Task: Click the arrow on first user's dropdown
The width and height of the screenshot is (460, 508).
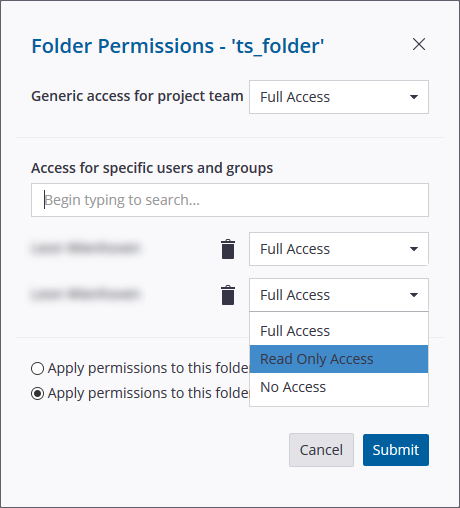Action: click(414, 249)
